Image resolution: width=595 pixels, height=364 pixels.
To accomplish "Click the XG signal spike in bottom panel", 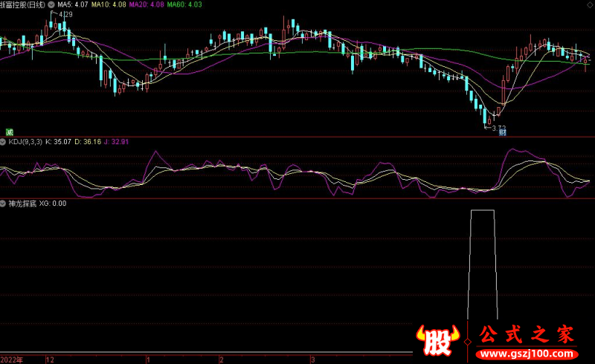I will 482,212.
